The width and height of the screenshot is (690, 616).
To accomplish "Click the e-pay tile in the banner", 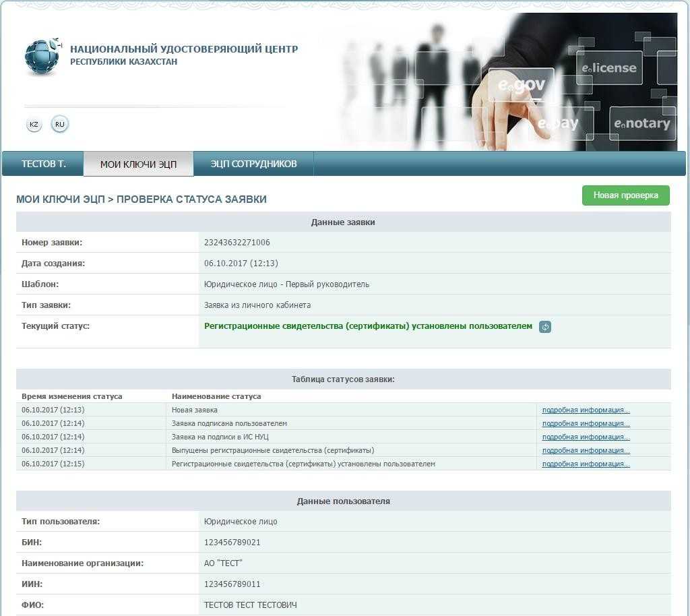I will 558,124.
